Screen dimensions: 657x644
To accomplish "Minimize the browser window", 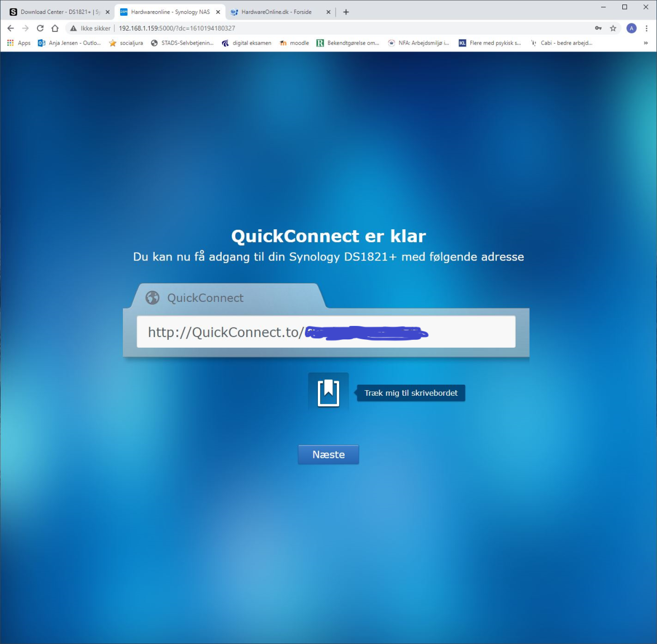I will tap(603, 7).
